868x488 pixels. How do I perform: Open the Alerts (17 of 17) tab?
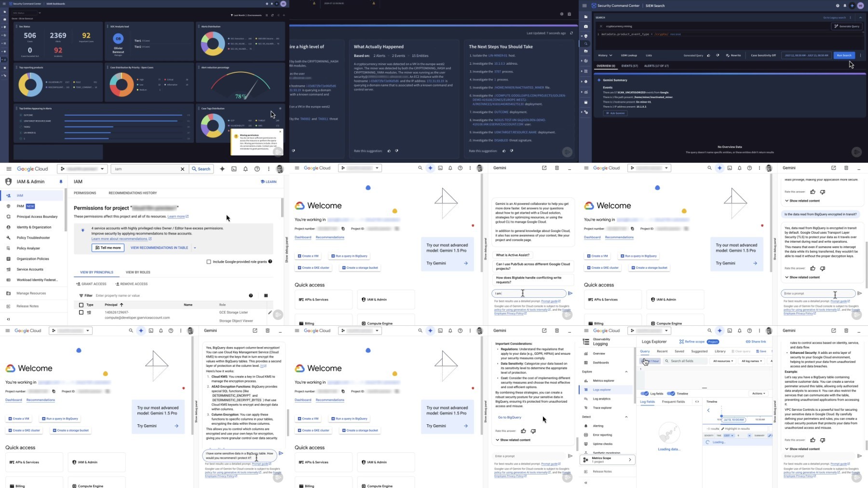tap(656, 66)
